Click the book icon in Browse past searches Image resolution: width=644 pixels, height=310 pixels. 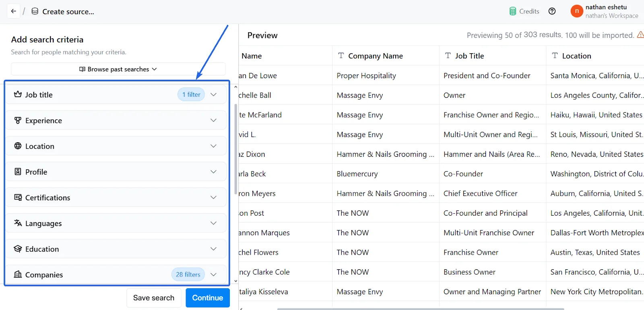pos(82,69)
